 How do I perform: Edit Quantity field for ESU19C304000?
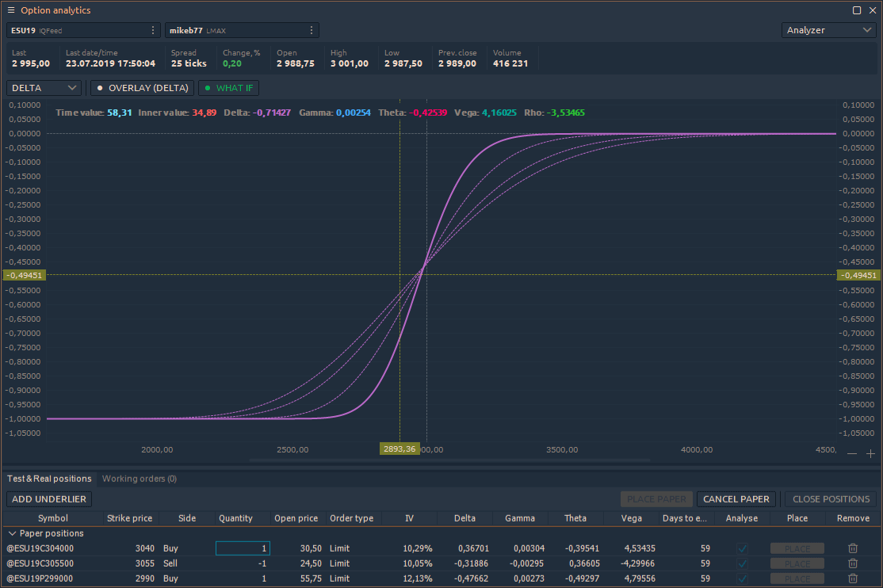point(243,548)
